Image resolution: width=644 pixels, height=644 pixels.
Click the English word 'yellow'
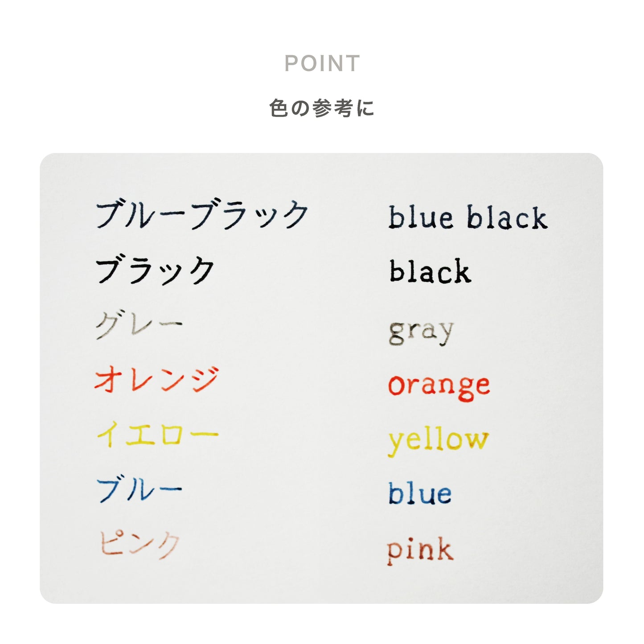(438, 441)
